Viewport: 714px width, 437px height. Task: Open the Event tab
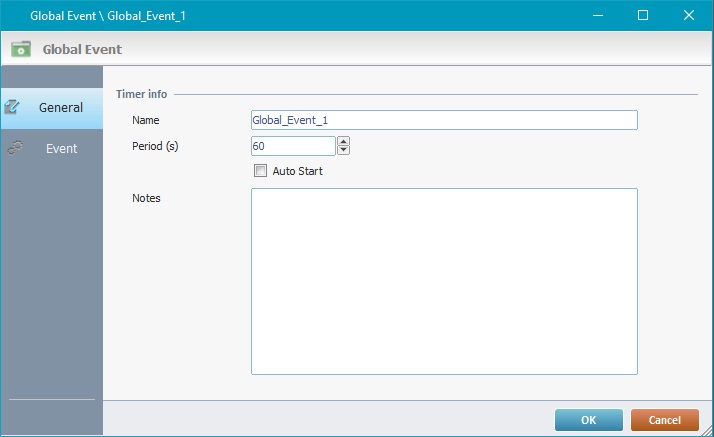tap(61, 148)
